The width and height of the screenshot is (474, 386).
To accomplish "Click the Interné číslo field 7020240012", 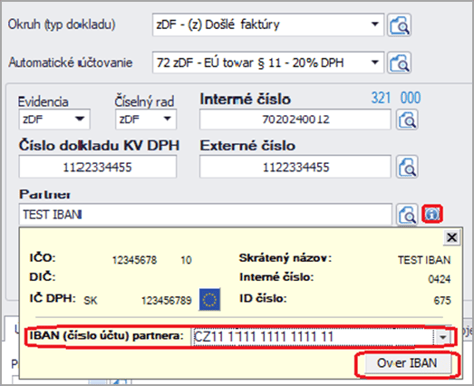I will click(295, 120).
